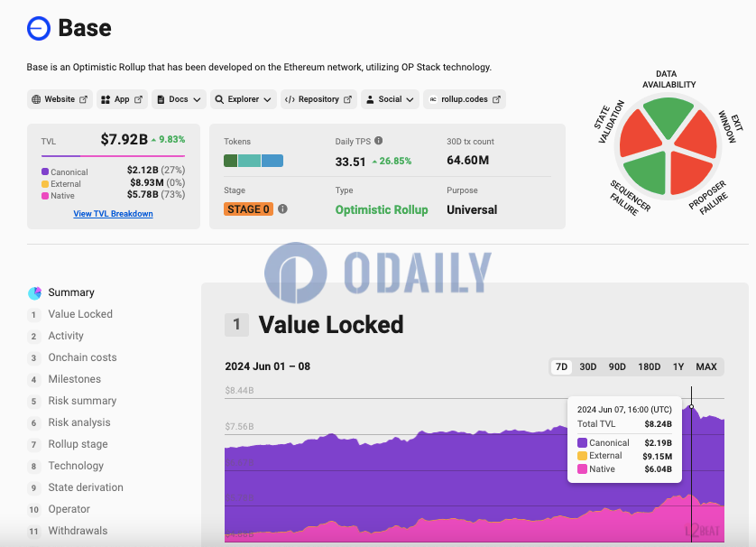Click the Tokens color bar
Viewport: 756px width, 547px height.
(x=254, y=161)
